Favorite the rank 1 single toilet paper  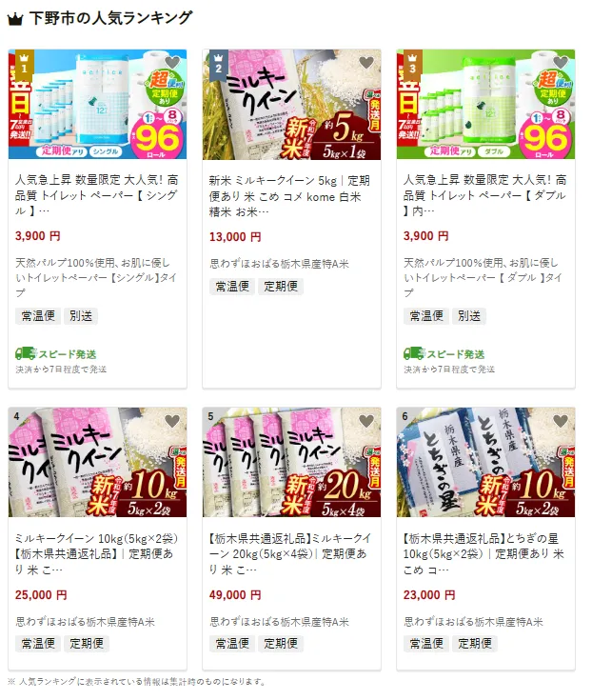(172, 63)
